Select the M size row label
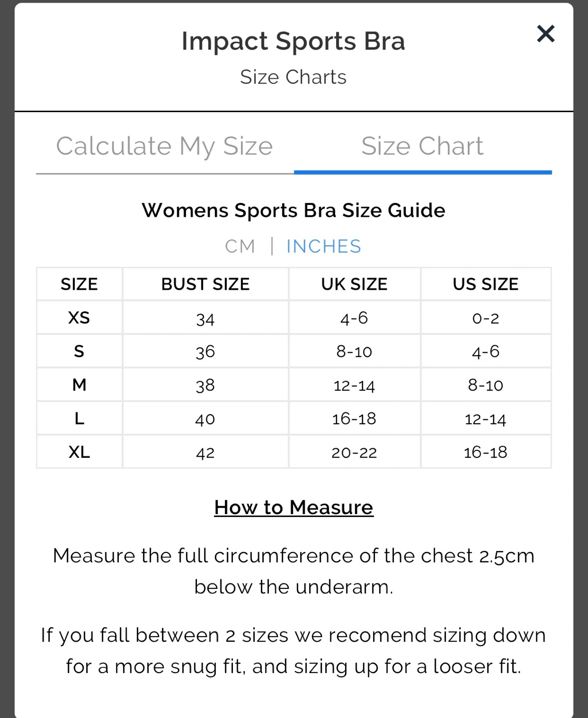 (79, 385)
